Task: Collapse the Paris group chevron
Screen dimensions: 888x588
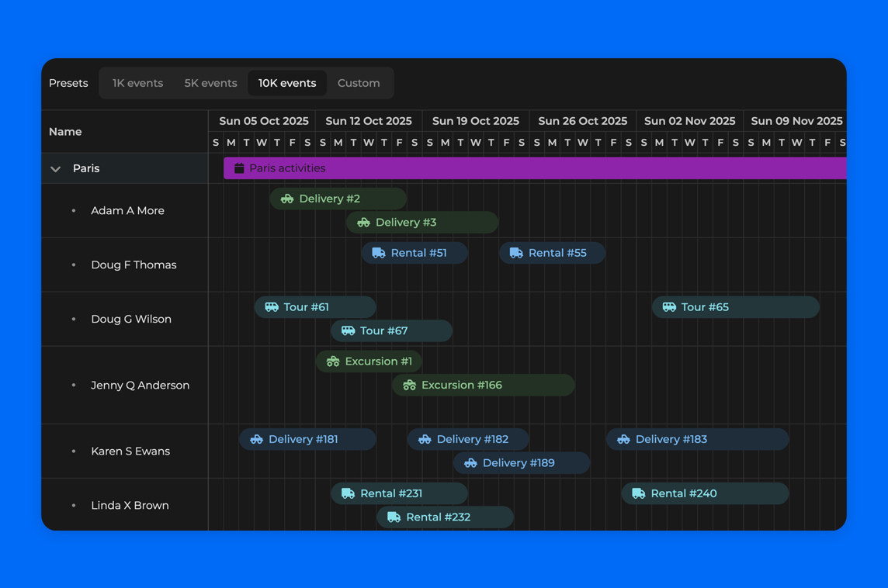Action: tap(55, 169)
